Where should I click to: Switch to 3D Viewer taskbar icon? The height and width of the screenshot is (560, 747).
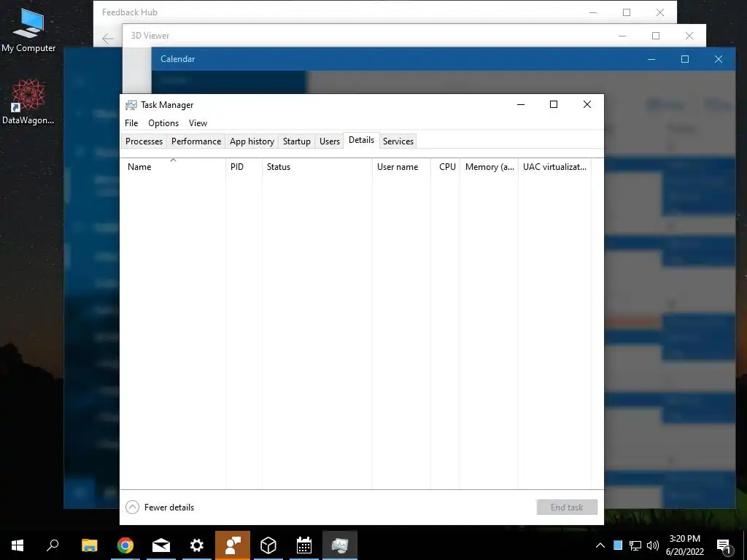coord(268,545)
